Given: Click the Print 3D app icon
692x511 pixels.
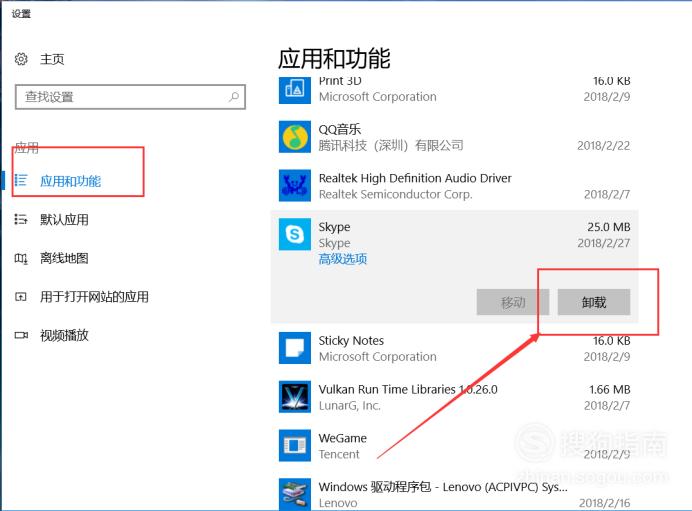Looking at the screenshot, I should 295,90.
